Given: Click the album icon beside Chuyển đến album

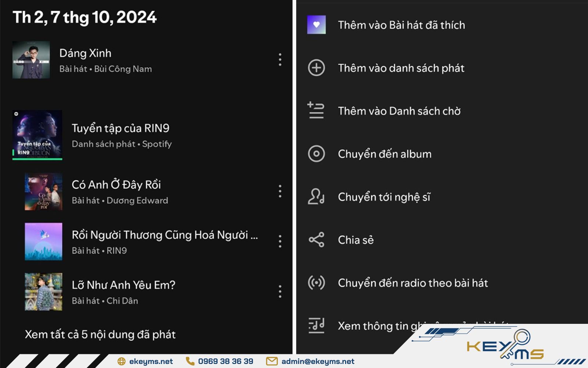Looking at the screenshot, I should point(316,154).
